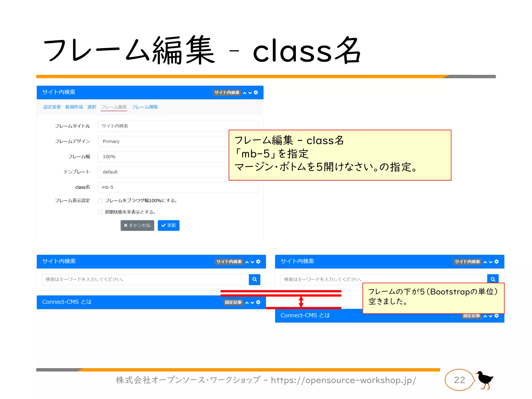The width and height of the screenshot is (532, 399).
Task: Click down chevron in bottom-left サイト内検索 header
Action: point(252,262)
